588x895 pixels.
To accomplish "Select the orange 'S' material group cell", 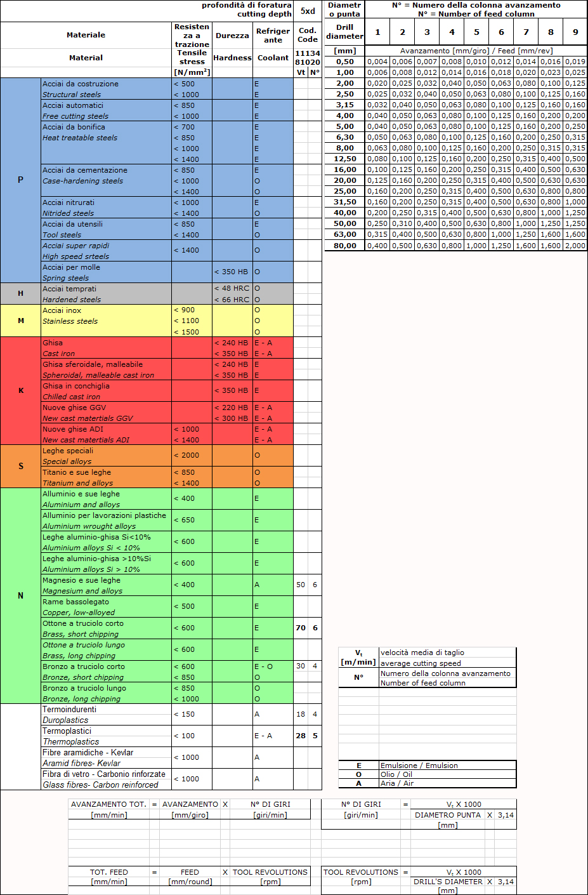I will pyautogui.click(x=20, y=466).
